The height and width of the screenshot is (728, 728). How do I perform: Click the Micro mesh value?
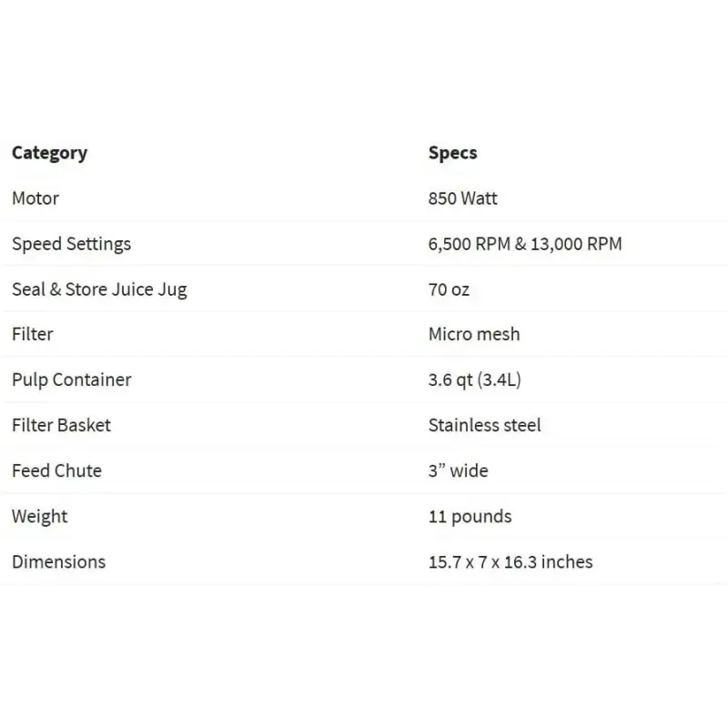[x=474, y=334]
